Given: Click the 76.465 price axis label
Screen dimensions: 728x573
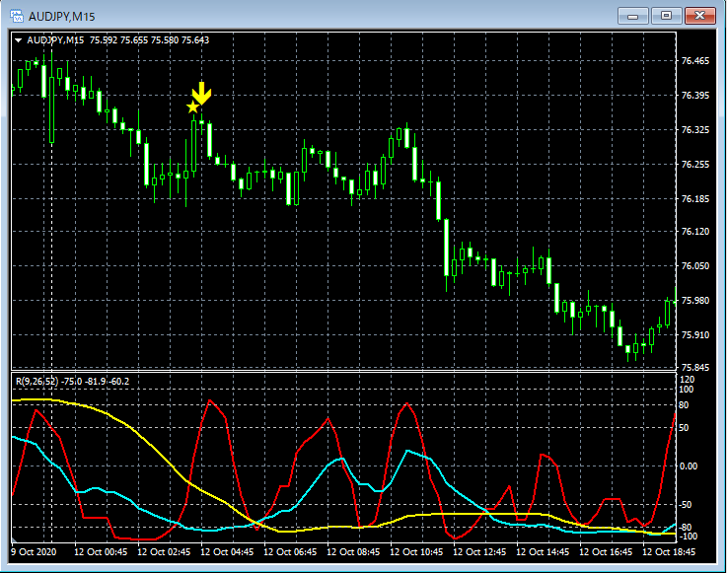Looking at the screenshot, I should click(695, 61).
